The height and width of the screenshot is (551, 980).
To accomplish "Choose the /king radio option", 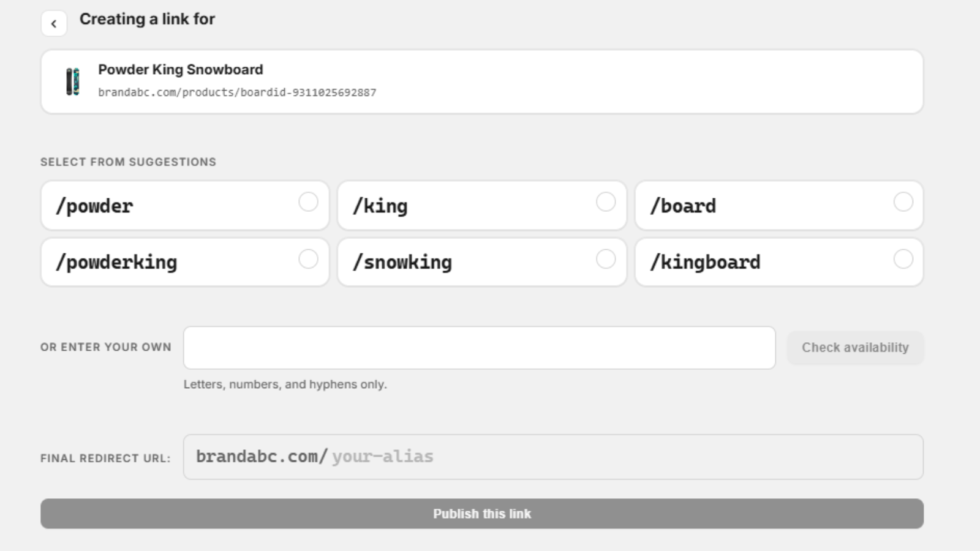I will click(x=606, y=202).
